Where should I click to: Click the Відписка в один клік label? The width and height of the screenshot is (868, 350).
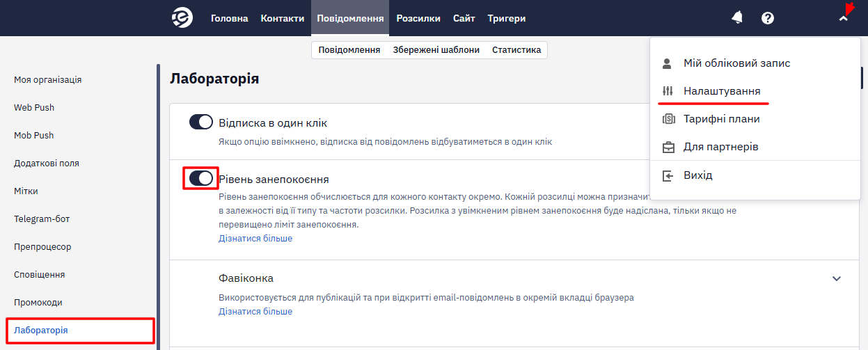pyautogui.click(x=273, y=123)
